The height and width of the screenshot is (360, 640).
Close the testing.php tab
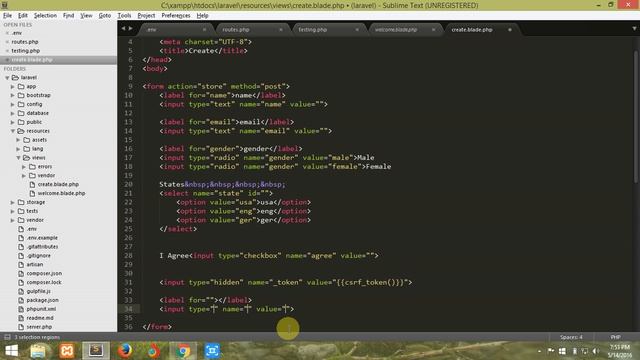click(x=357, y=30)
